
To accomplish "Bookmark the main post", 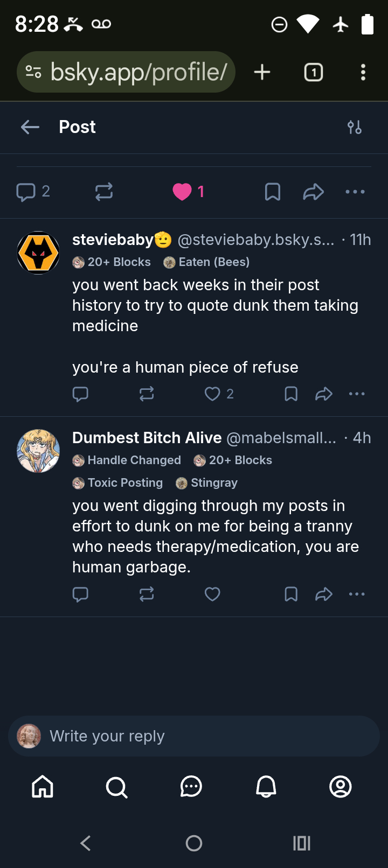I will (273, 192).
